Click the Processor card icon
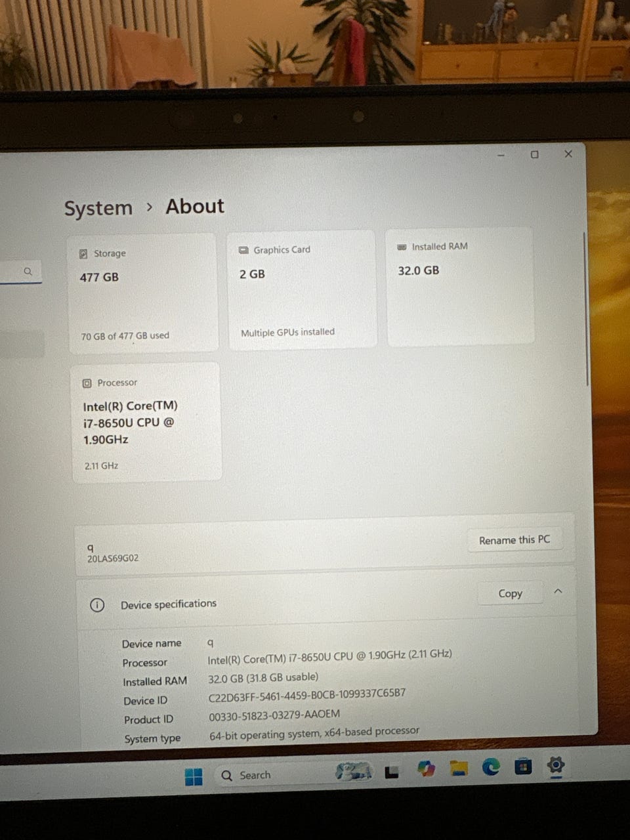This screenshot has height=840, width=630. 87,383
